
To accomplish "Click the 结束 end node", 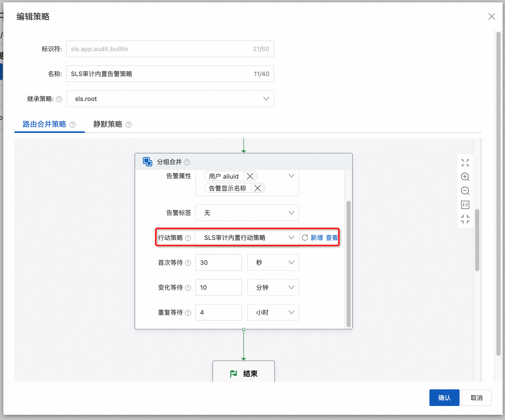I will (244, 372).
